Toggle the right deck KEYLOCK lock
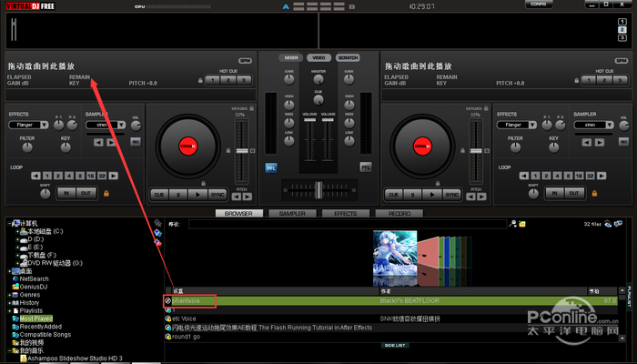 486,108
